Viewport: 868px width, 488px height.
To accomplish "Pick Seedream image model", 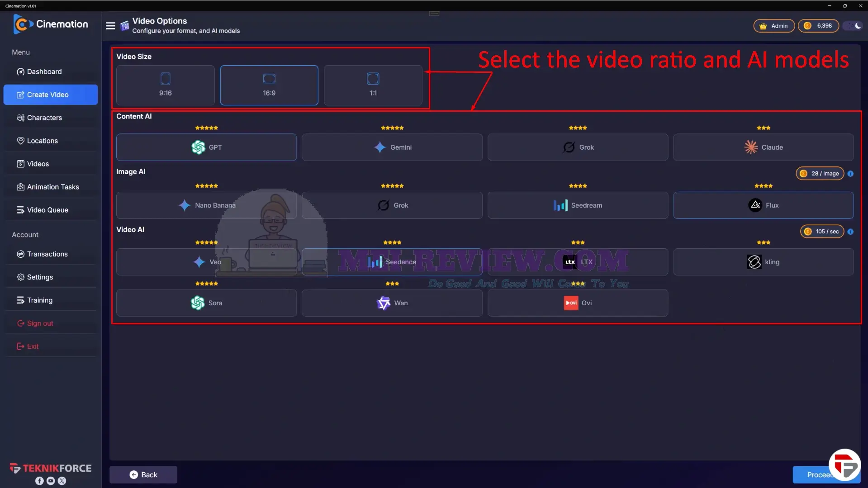I will [578, 205].
